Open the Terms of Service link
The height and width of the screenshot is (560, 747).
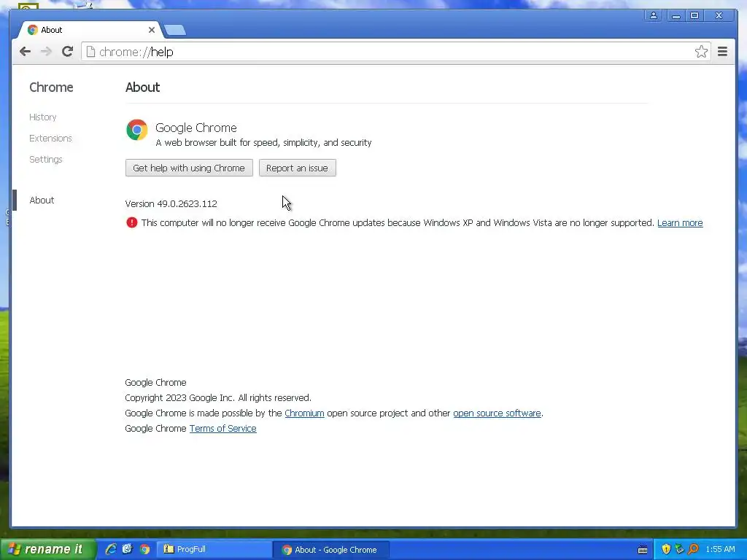point(223,429)
